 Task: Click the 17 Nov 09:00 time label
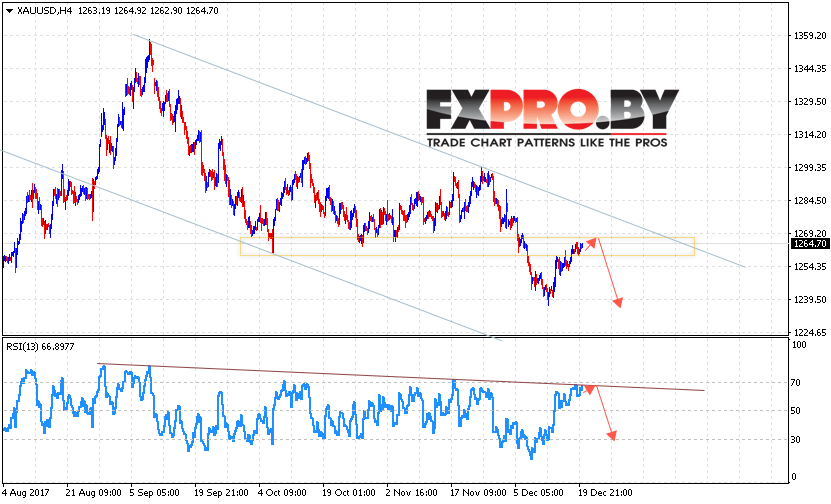click(478, 492)
